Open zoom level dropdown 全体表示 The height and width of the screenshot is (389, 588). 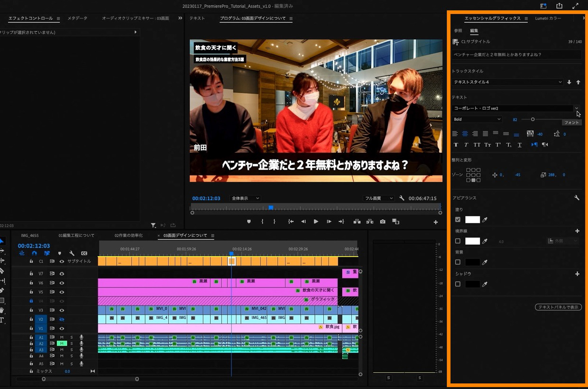(x=245, y=198)
